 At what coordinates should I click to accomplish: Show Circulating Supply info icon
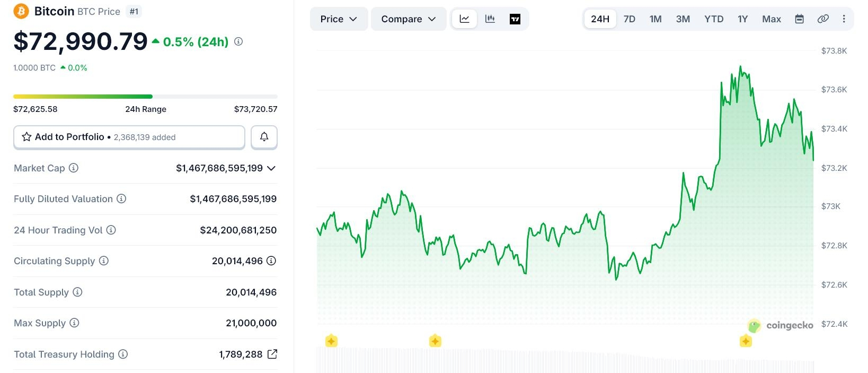click(104, 261)
